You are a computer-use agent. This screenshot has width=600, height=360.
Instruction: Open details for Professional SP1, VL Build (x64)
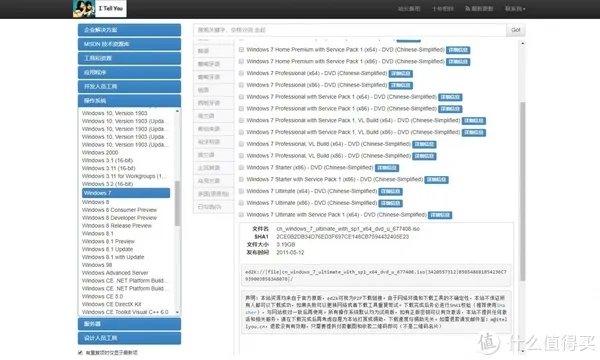(x=474, y=121)
